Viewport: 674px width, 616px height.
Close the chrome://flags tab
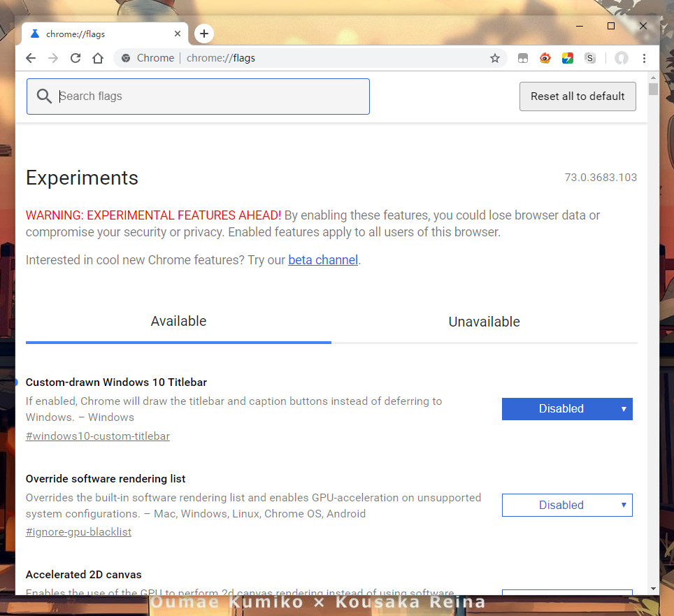coord(178,34)
